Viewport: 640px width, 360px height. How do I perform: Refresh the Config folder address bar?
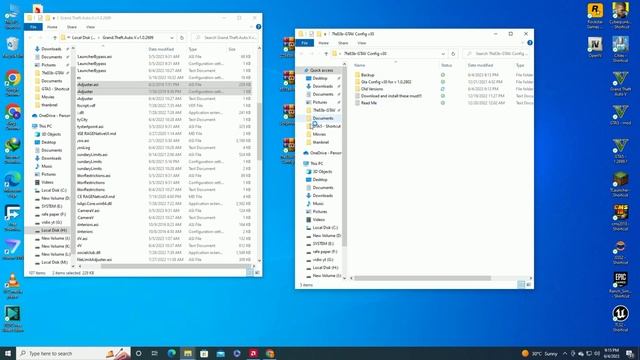click(453, 53)
